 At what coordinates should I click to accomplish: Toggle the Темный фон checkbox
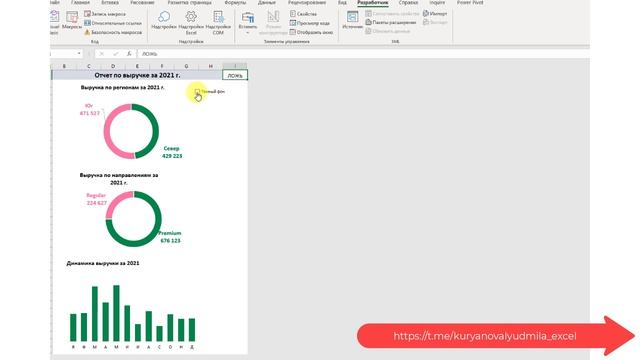(x=197, y=92)
